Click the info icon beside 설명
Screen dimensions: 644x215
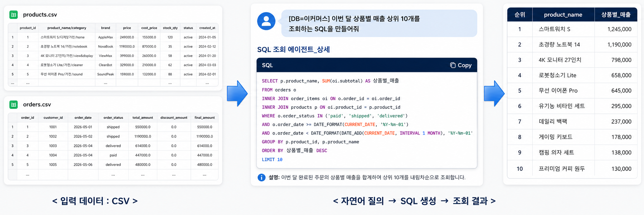click(262, 178)
